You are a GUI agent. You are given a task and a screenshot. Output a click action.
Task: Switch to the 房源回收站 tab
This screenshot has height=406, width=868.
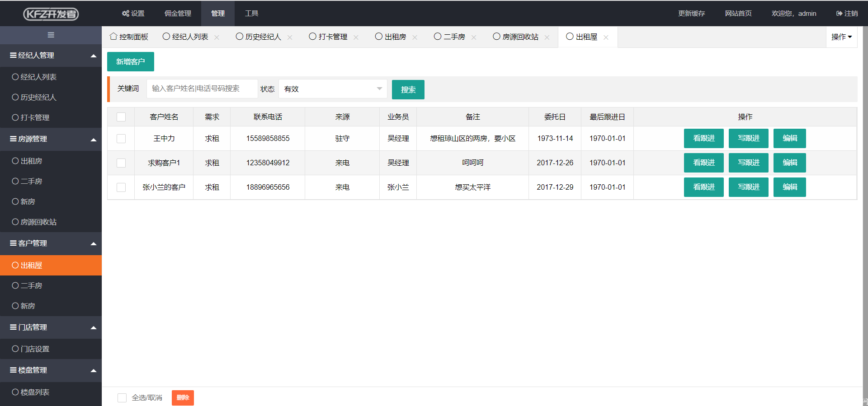pos(520,37)
